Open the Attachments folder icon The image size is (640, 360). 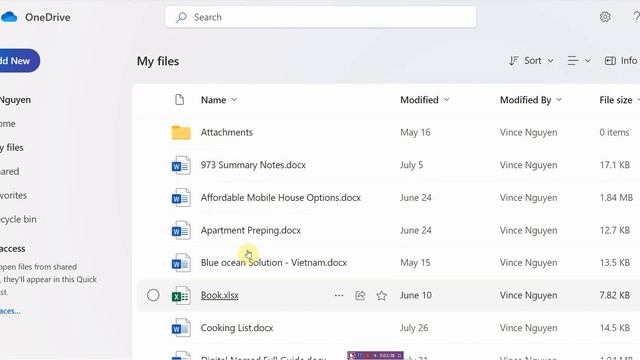coord(181,132)
